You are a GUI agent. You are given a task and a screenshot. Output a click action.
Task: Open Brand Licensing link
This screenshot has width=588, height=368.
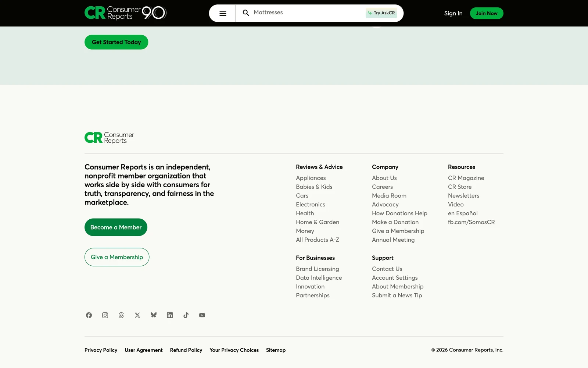(x=318, y=269)
